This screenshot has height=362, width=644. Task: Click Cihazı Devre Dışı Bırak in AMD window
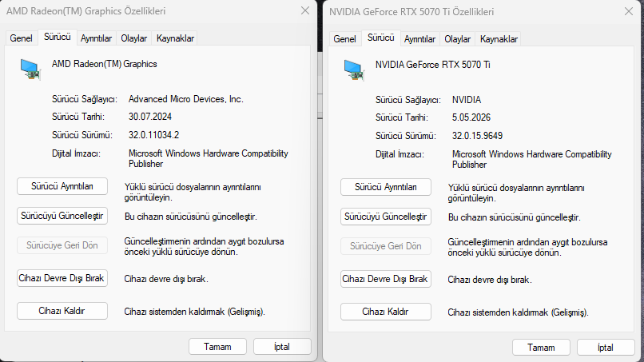(x=62, y=278)
